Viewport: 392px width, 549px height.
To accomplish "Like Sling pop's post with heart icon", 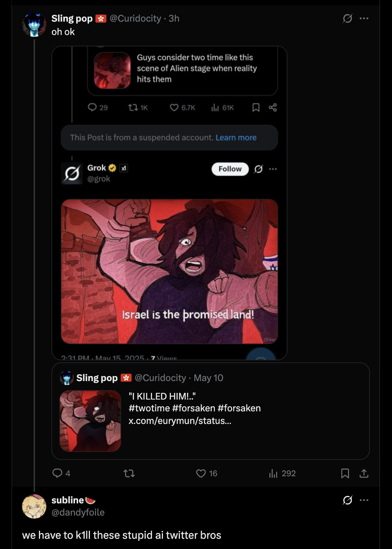I will click(201, 473).
